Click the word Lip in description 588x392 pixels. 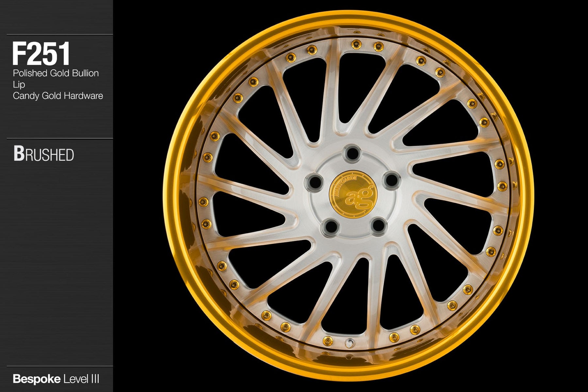[x=19, y=84]
